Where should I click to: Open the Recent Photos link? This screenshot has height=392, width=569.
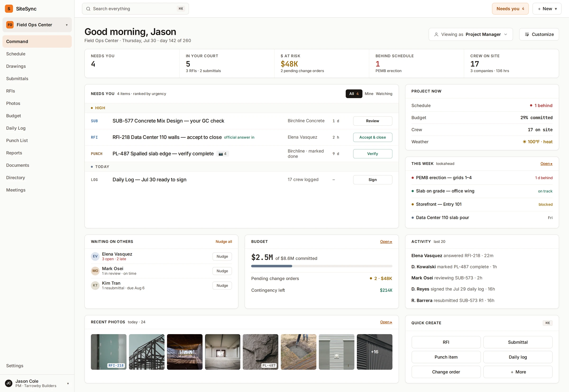click(386, 322)
